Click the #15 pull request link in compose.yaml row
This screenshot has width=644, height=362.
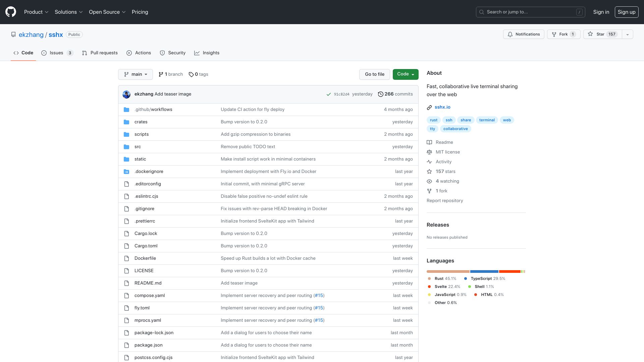[319, 296]
